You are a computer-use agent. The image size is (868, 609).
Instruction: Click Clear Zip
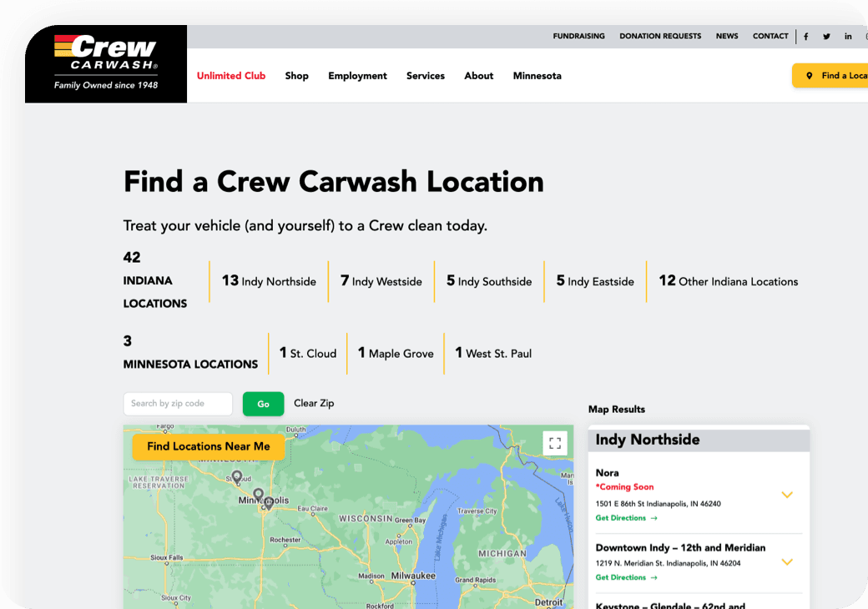tap(314, 403)
